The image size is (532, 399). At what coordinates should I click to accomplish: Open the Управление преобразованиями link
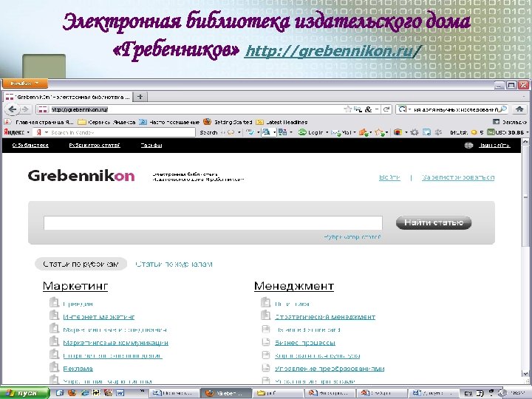[x=330, y=369]
